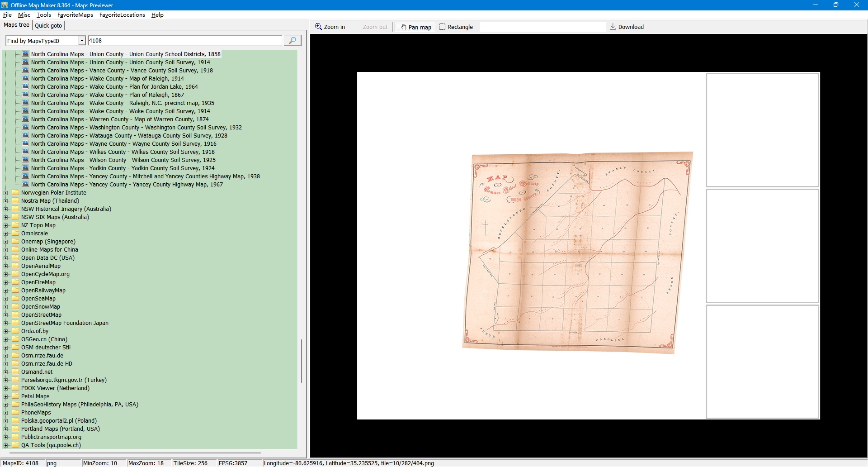Select Union County School Districts, 1858 map

tap(126, 54)
